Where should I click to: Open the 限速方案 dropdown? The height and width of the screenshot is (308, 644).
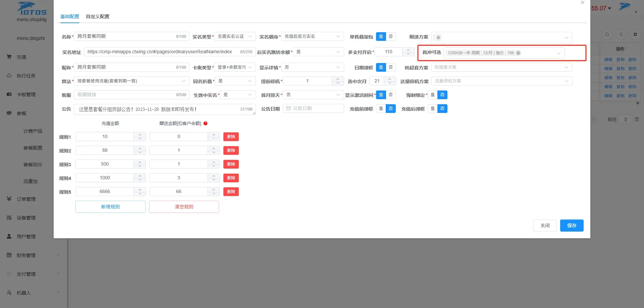pos(501,37)
